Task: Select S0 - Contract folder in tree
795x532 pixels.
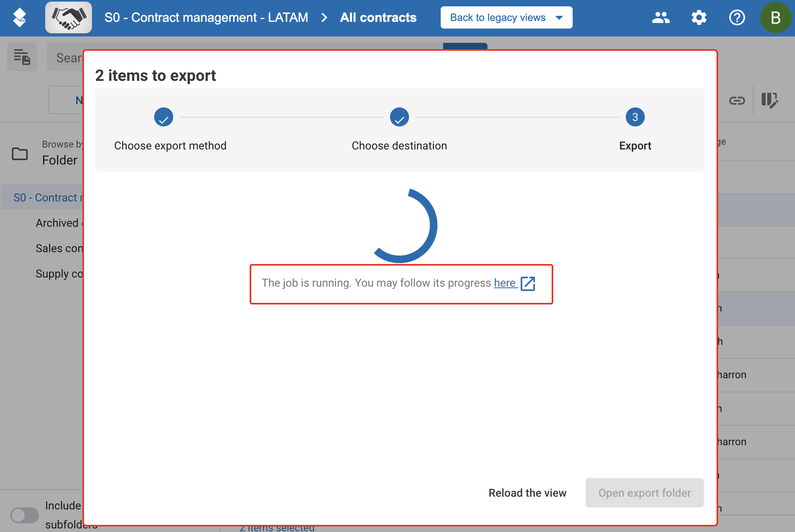Action: coord(42,197)
